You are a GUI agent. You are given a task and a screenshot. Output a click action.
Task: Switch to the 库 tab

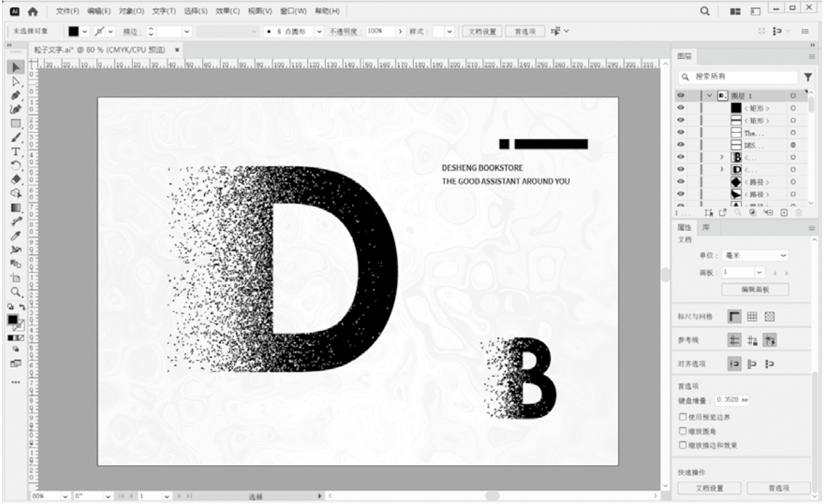click(x=705, y=228)
